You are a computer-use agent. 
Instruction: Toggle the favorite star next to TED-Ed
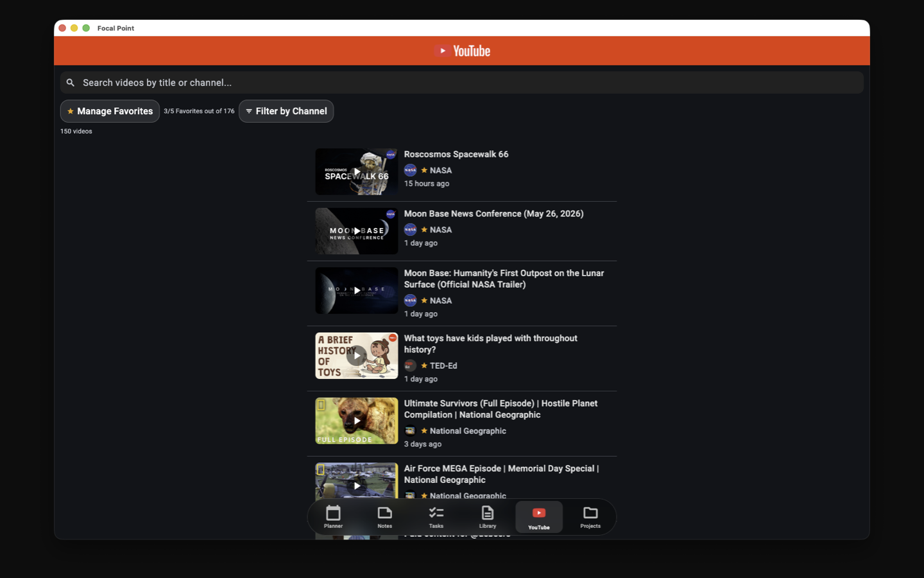point(424,365)
